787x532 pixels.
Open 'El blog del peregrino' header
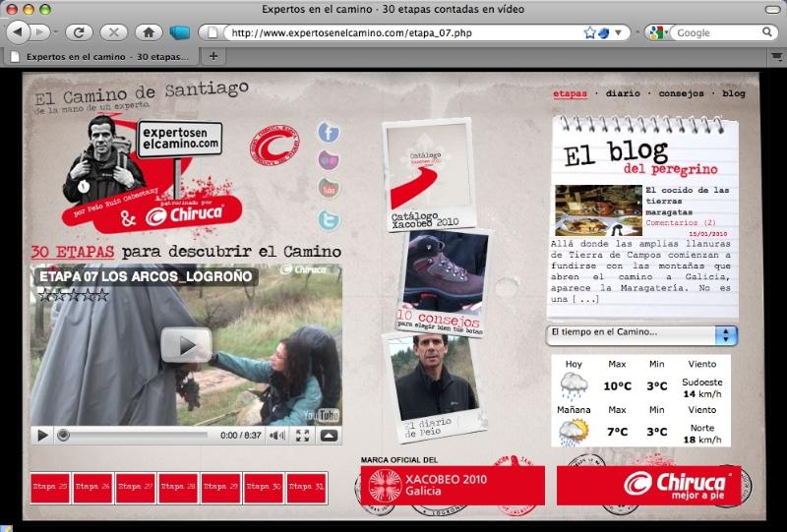(640, 157)
